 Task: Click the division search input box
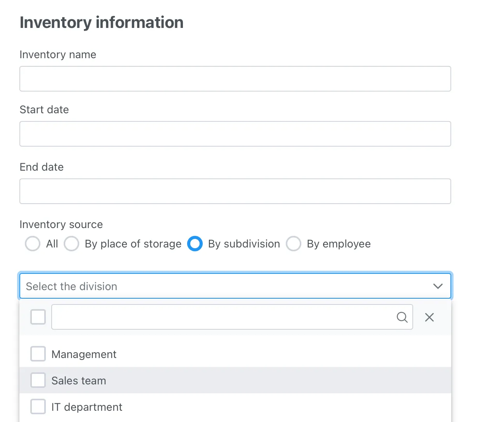click(x=221, y=317)
